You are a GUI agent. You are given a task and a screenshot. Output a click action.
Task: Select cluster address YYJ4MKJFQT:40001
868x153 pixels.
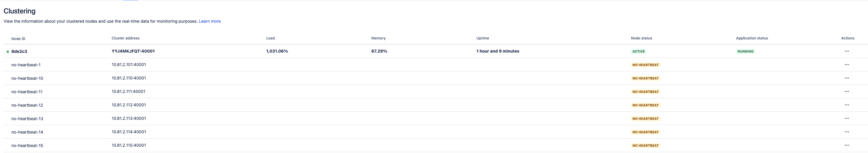[x=133, y=51]
